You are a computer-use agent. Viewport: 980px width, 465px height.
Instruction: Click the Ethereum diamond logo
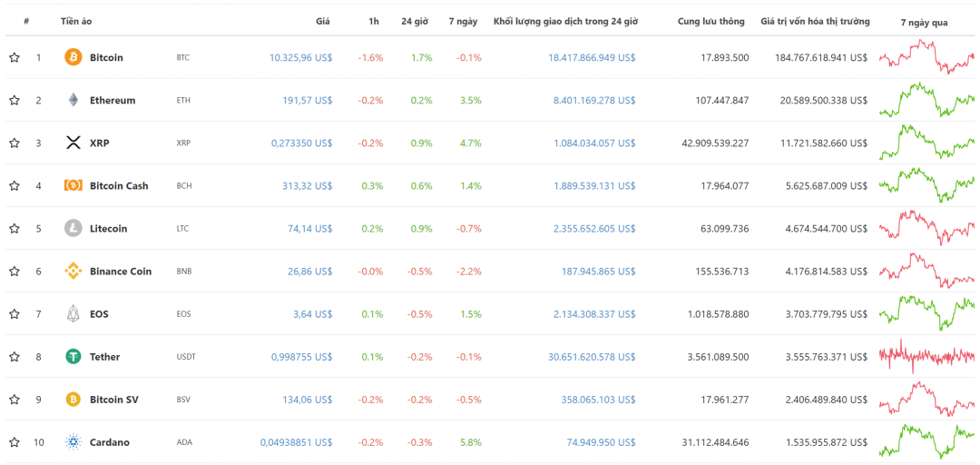tap(73, 100)
